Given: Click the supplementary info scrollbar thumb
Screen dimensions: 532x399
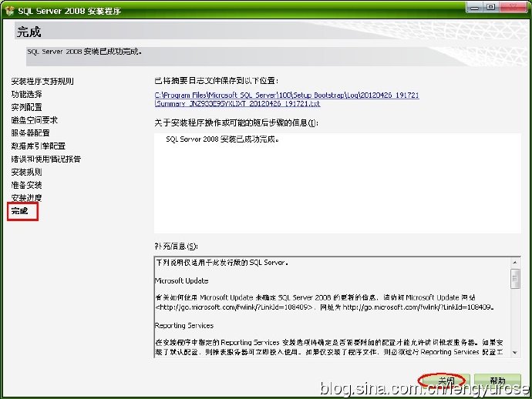Looking at the screenshot, I should tap(515, 279).
